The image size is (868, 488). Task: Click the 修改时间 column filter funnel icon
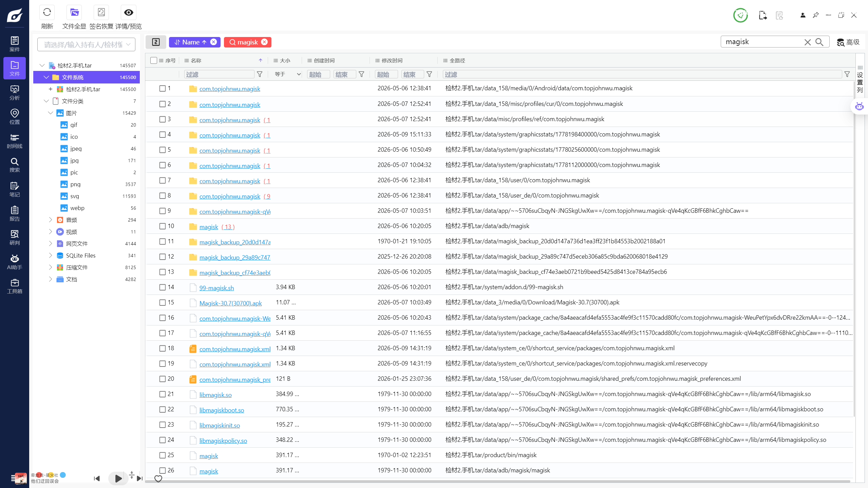tap(429, 74)
